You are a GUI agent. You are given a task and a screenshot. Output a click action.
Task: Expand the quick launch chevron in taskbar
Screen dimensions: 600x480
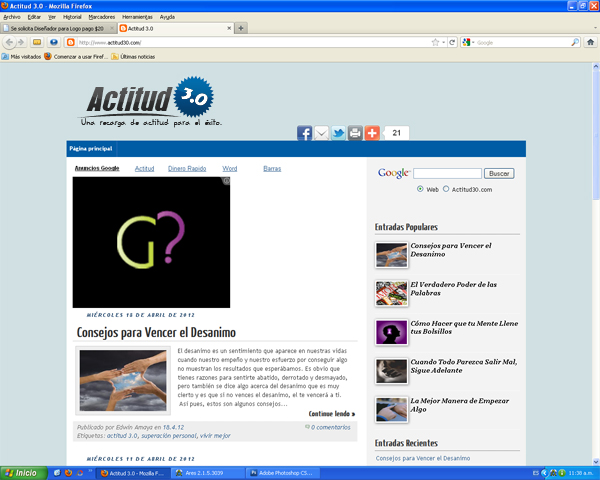coord(90,471)
